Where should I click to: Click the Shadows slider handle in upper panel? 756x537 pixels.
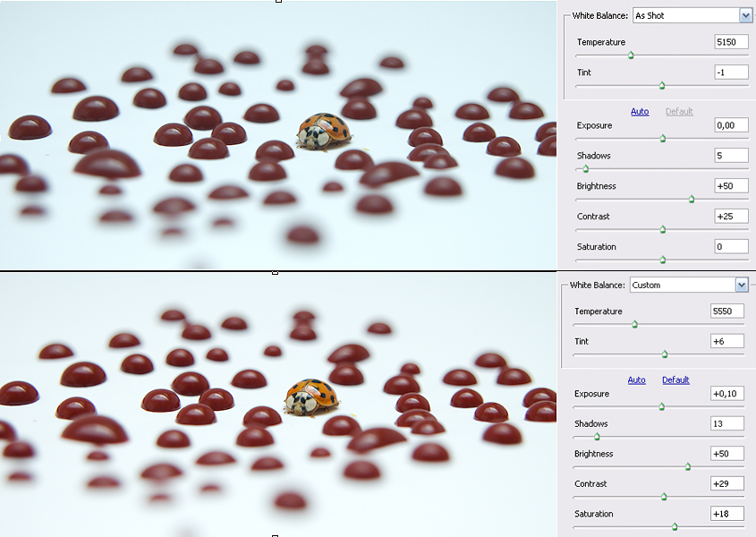click(x=586, y=168)
